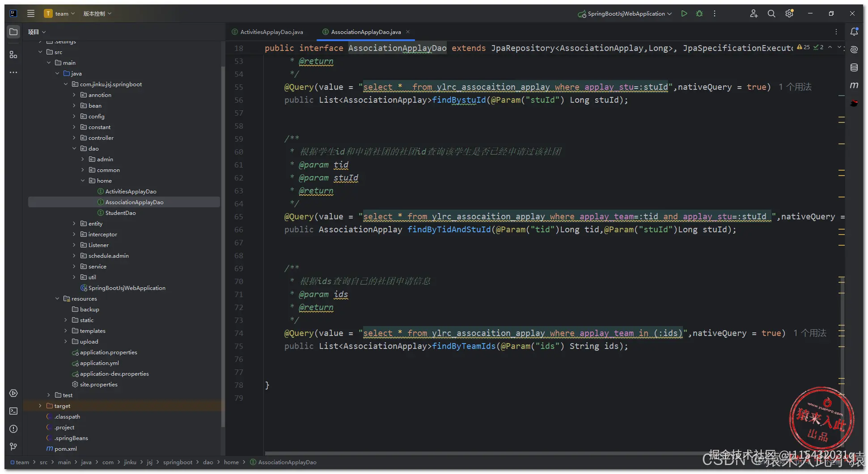The height and width of the screenshot is (474, 868).
Task: Expand the templates folder
Action: point(66,331)
